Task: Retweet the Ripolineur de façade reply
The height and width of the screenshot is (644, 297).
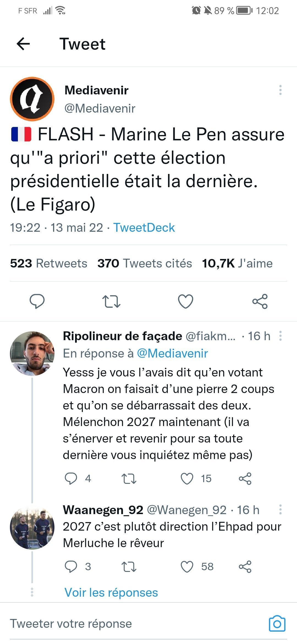Action: 129,479
